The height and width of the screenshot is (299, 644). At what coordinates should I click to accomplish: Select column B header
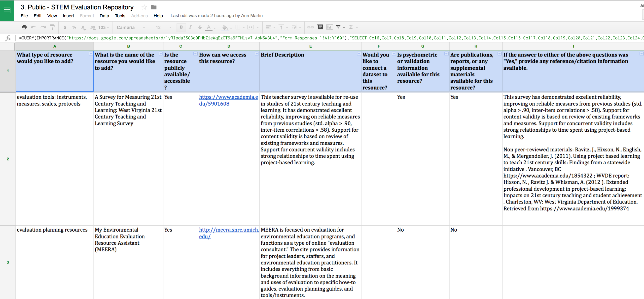[x=129, y=46]
